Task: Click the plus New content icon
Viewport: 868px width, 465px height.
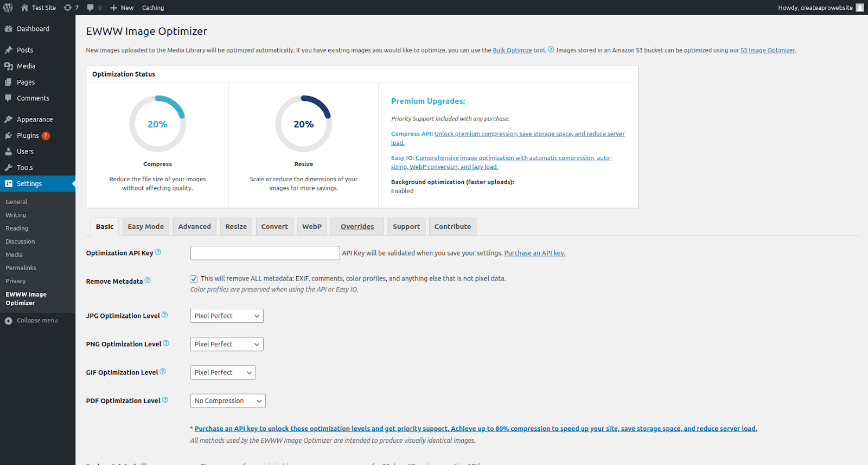Action: coord(113,8)
